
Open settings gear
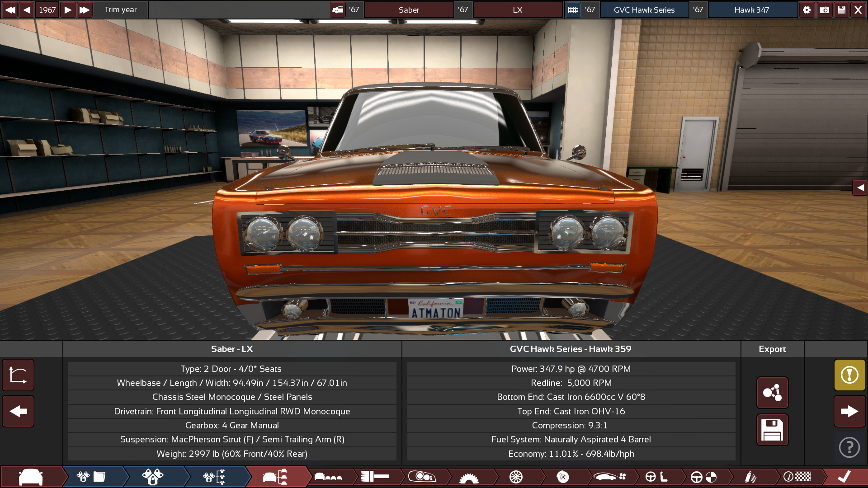coord(807,9)
